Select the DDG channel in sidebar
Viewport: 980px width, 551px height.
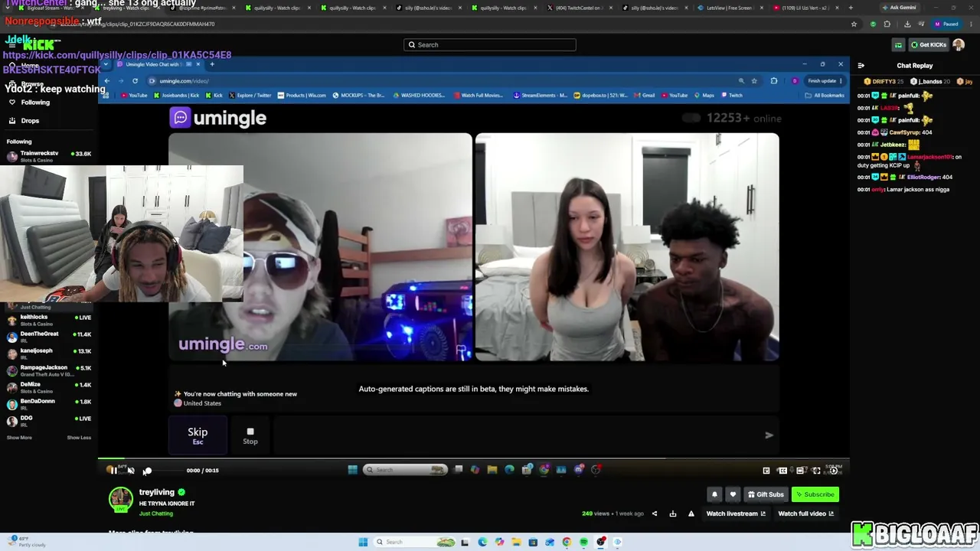coord(47,421)
